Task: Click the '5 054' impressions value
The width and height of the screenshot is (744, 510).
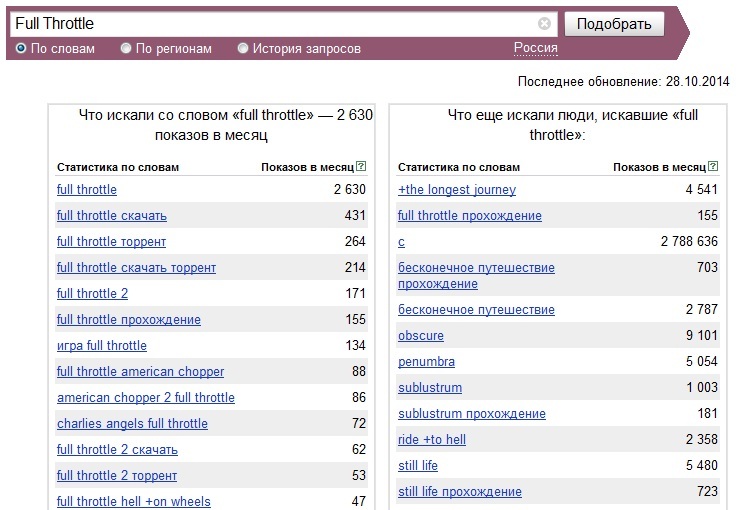Action: pos(702,362)
